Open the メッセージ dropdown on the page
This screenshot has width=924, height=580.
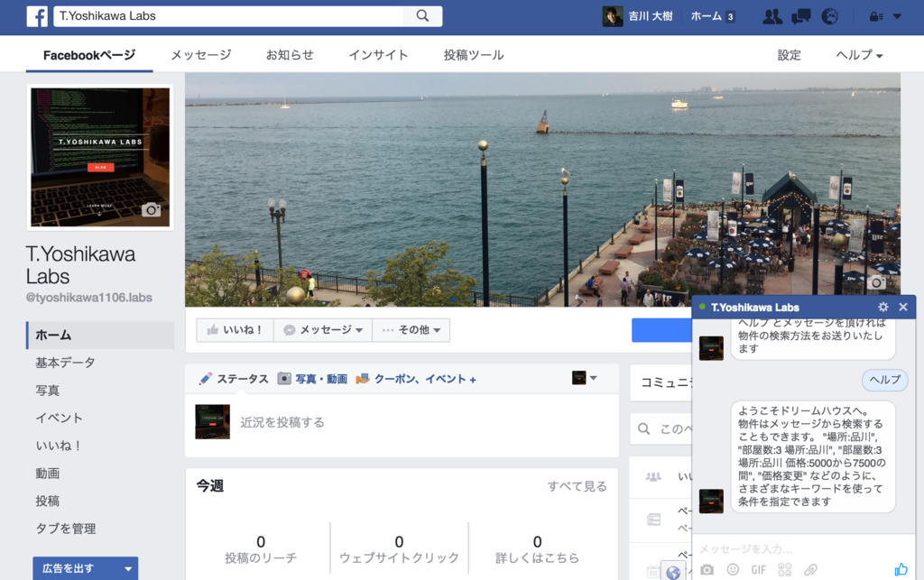pyautogui.click(x=321, y=329)
